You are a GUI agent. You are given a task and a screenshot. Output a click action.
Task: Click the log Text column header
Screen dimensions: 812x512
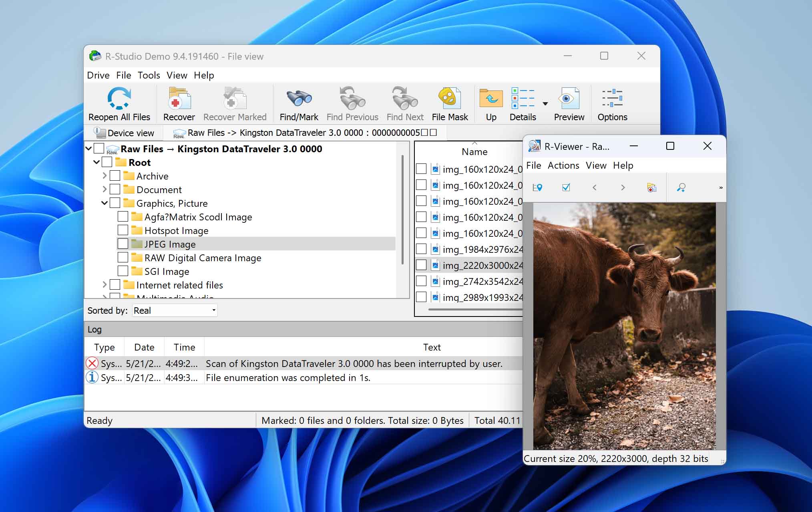point(432,347)
